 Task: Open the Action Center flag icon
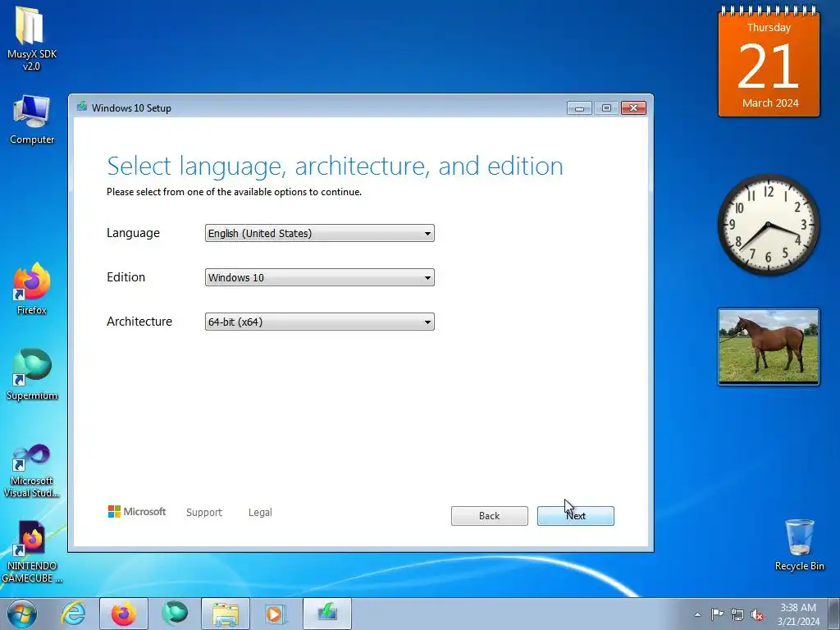coord(717,614)
